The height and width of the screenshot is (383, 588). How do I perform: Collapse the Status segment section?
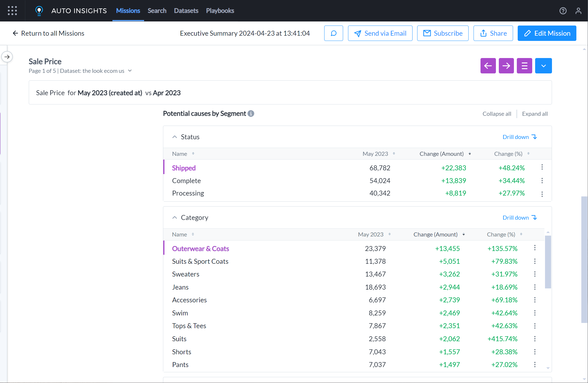pyautogui.click(x=175, y=137)
